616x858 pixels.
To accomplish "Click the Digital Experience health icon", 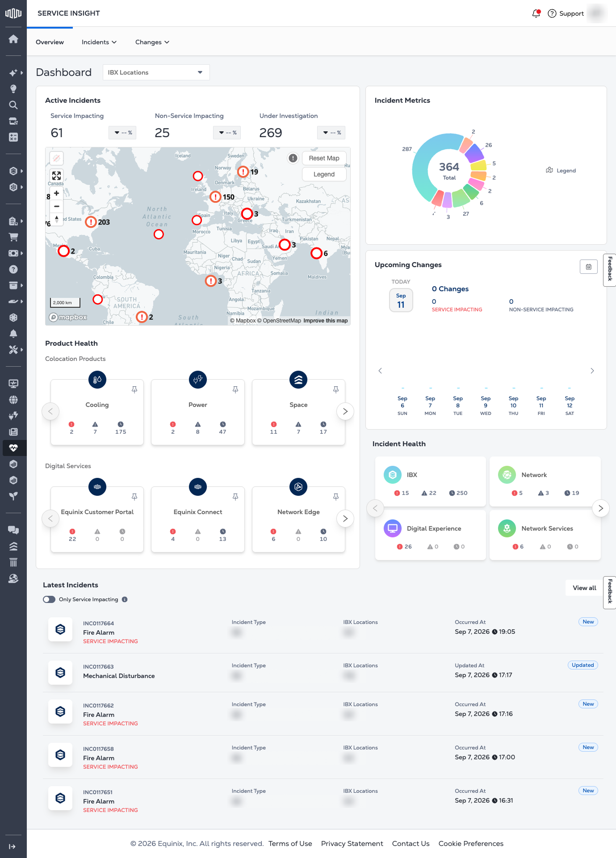I will 393,528.
